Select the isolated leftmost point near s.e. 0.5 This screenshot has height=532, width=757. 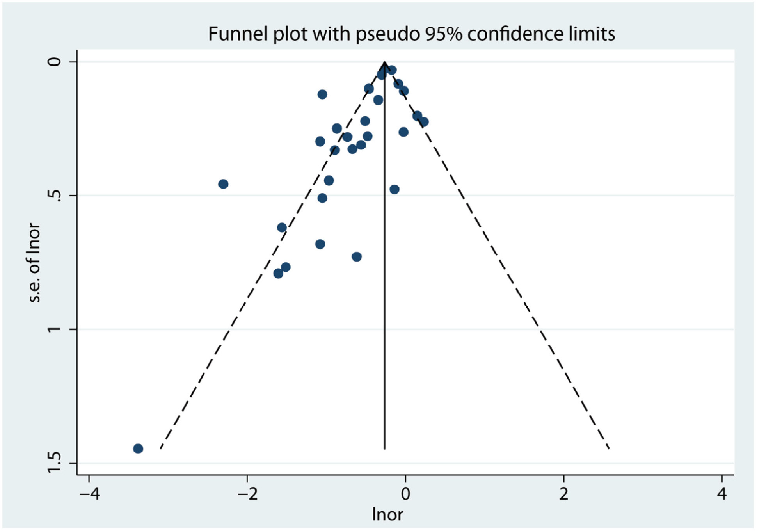(x=223, y=184)
